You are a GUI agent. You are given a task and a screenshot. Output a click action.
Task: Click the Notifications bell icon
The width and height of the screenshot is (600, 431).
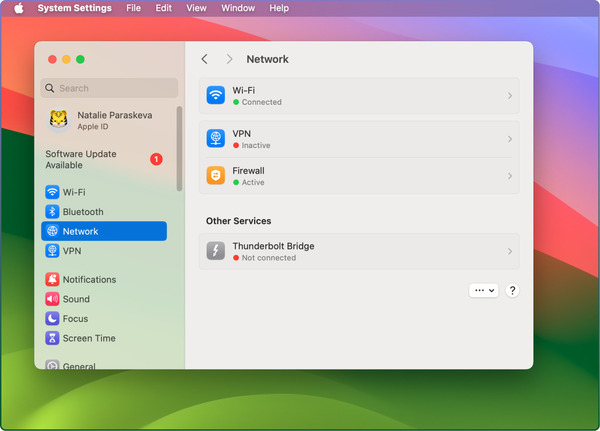[52, 279]
